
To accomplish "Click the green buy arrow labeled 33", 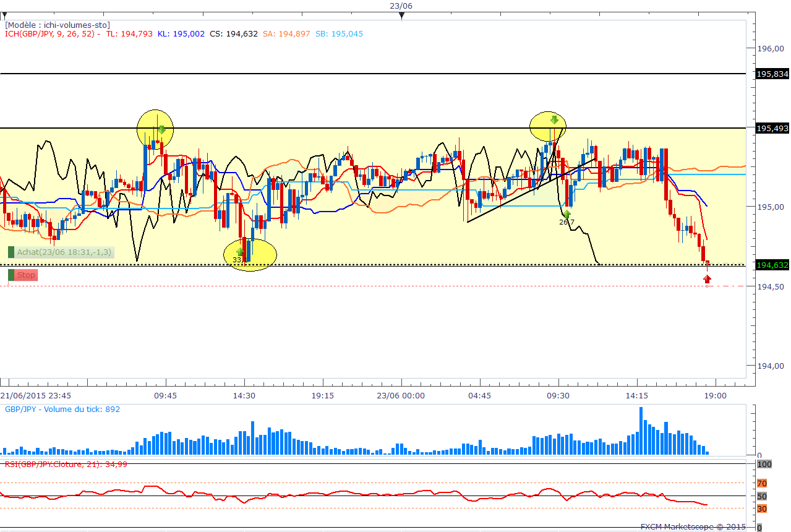I will (241, 252).
